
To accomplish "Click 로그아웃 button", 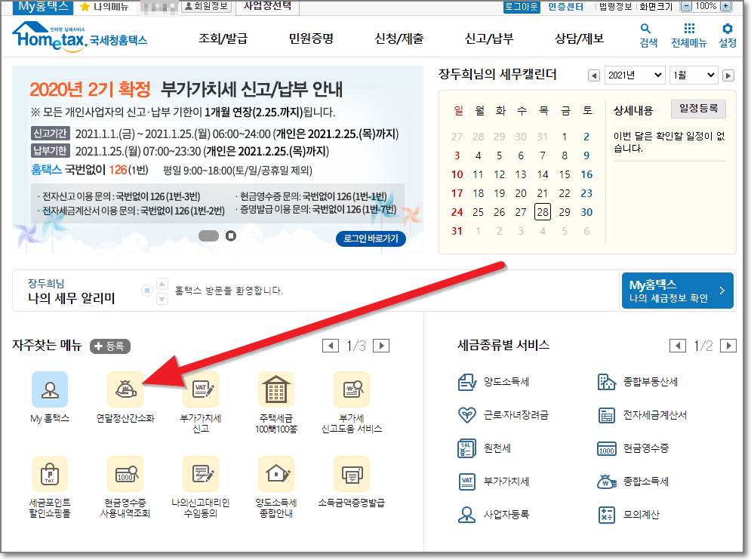I will point(521,7).
